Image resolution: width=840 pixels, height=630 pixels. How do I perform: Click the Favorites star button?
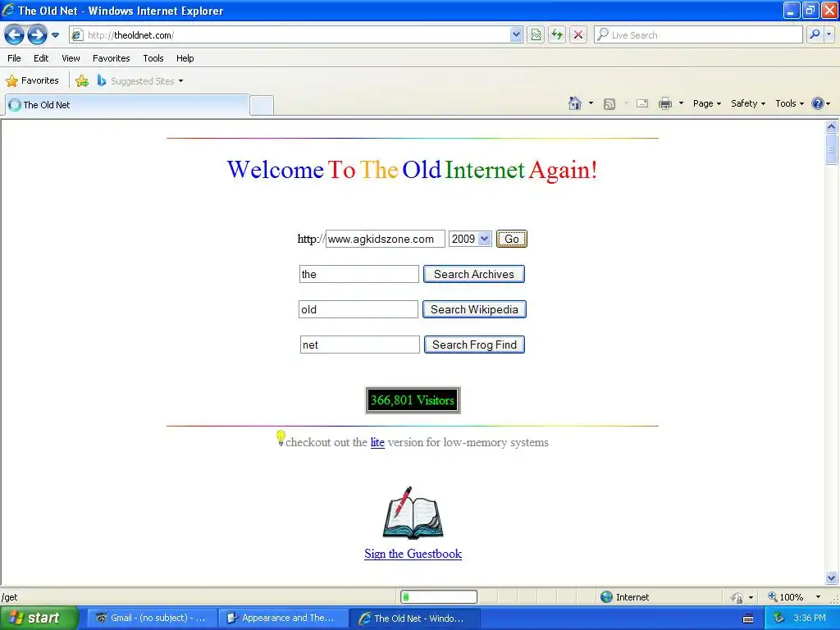tap(32, 81)
